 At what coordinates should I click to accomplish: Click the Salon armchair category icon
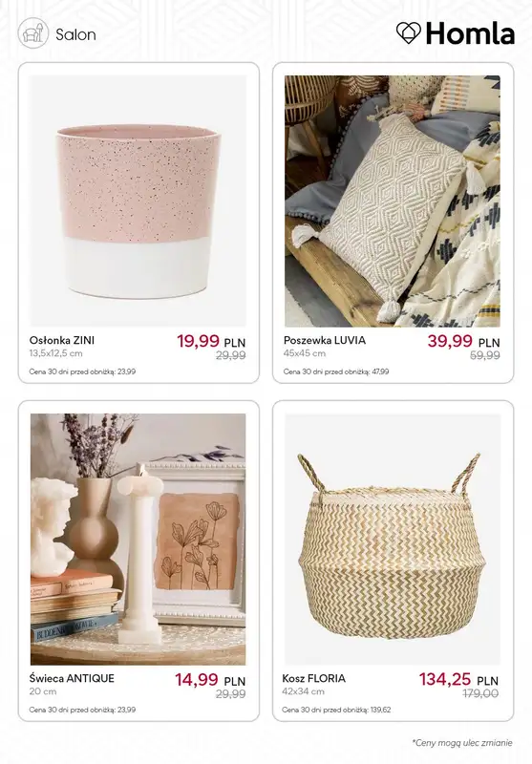coord(33,33)
